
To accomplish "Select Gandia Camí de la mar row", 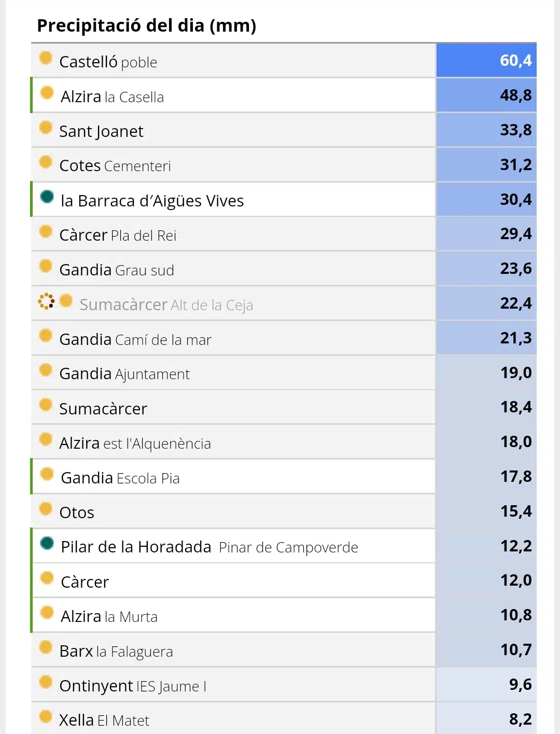I will coord(233,338).
